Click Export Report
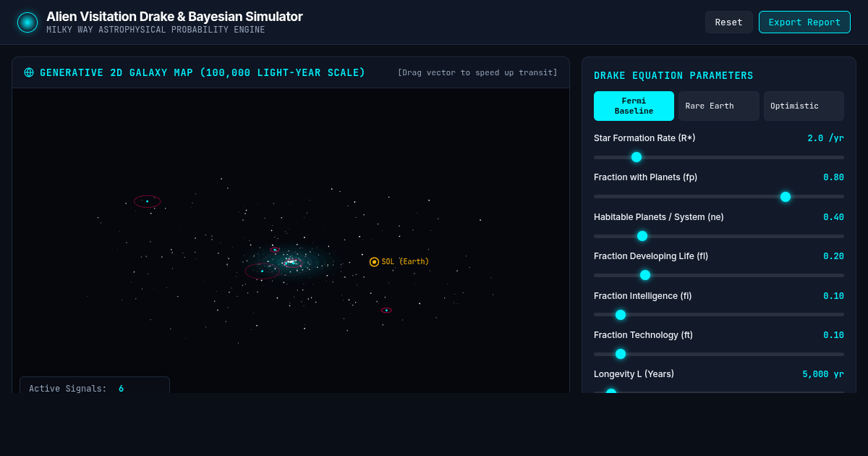The width and height of the screenshot is (868, 456). tap(804, 22)
